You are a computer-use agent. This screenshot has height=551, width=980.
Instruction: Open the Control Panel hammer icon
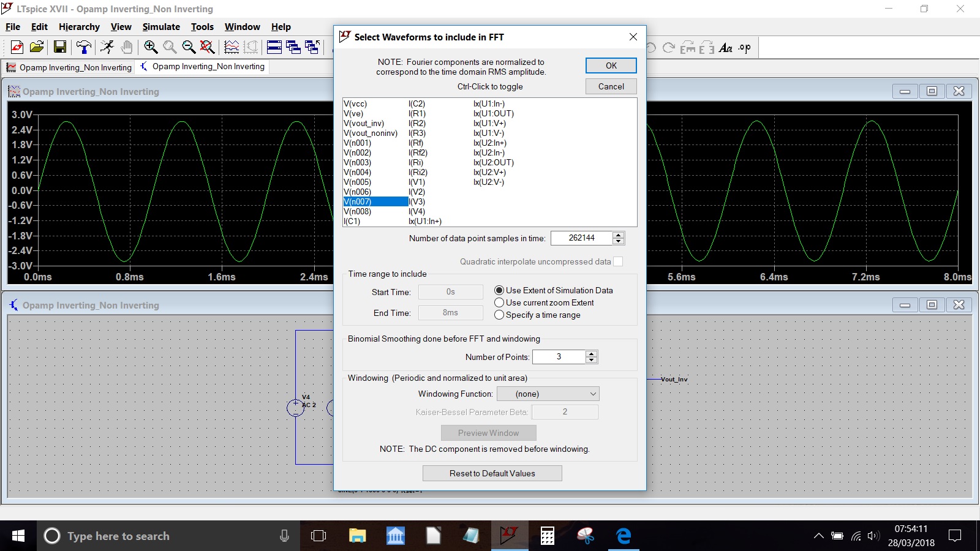(x=83, y=47)
